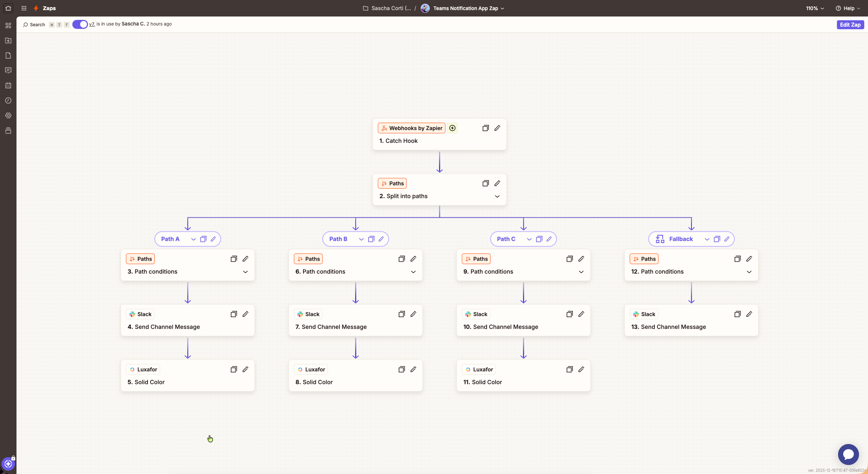
Task: Open the gear settings icon in sidebar
Action: [x=8, y=115]
